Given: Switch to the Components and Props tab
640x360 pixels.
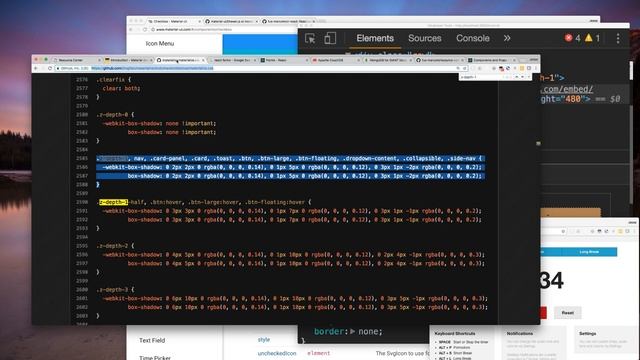Looking at the screenshot, I should (x=491, y=60).
